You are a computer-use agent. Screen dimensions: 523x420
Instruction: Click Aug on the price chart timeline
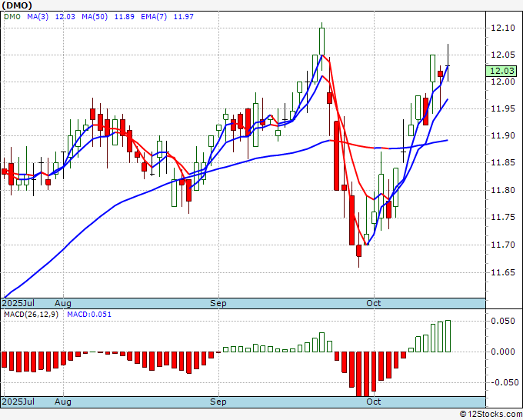point(63,303)
